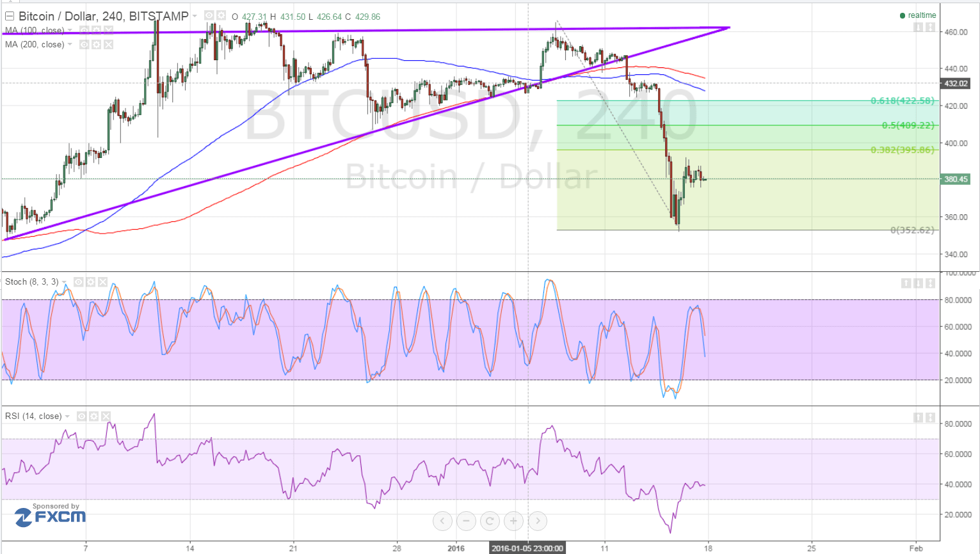Click the RSI (14, close) legend label
The height and width of the screenshot is (554, 980).
(33, 416)
